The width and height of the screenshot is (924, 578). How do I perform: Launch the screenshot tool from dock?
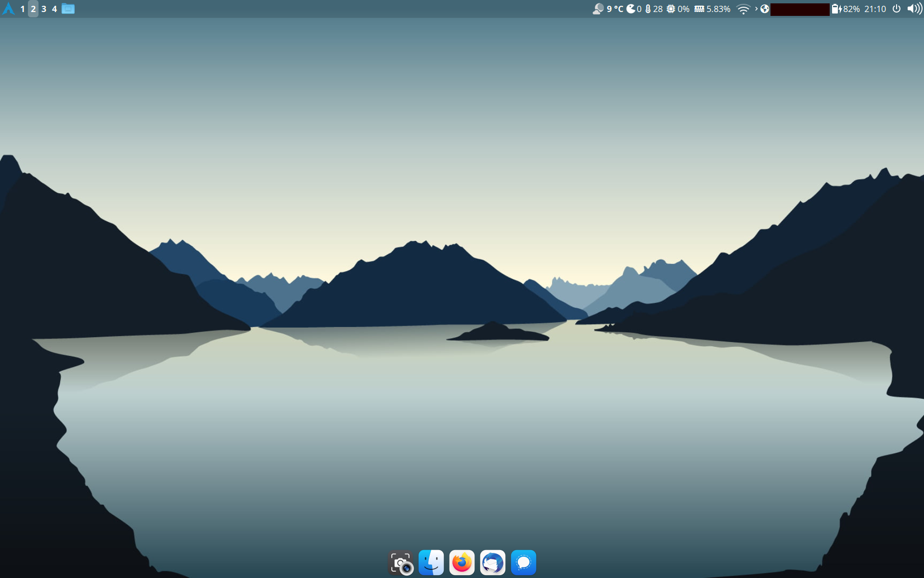pyautogui.click(x=400, y=563)
